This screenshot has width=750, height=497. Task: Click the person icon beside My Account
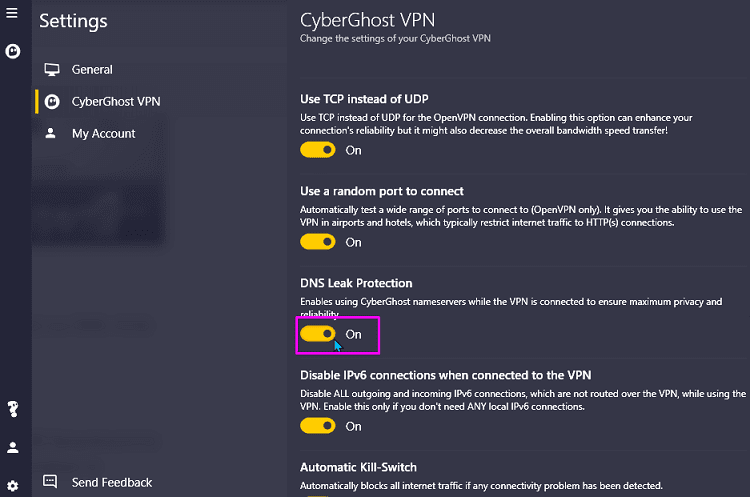coord(50,133)
